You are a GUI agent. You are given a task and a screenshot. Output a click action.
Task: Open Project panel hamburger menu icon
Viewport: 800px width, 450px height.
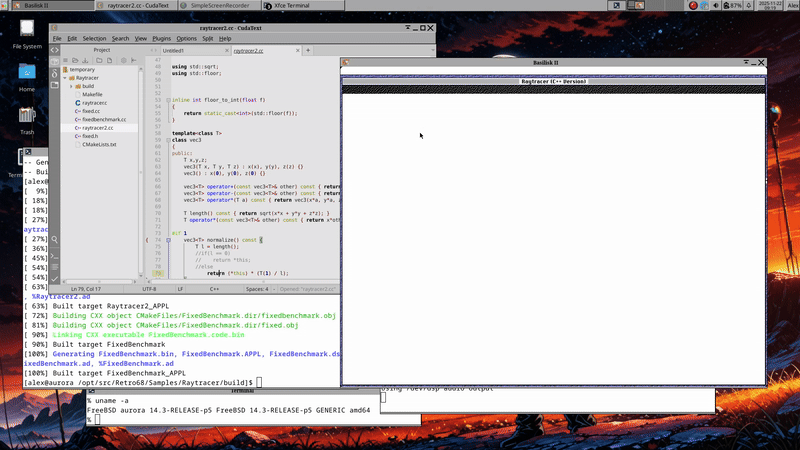(65, 60)
